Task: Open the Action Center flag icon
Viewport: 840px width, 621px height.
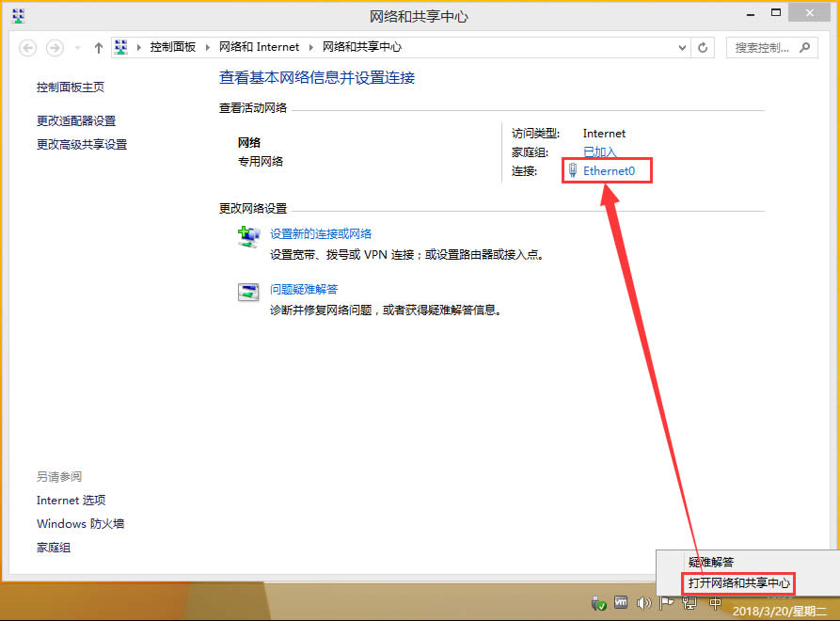Action: pos(666,603)
